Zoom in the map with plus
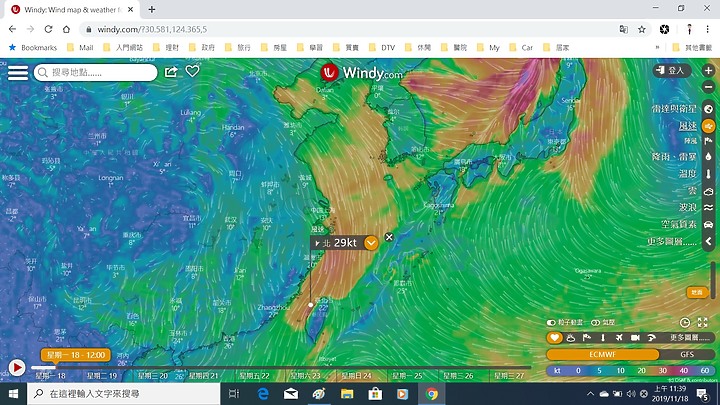This screenshot has width=720, height=405. coord(708,70)
